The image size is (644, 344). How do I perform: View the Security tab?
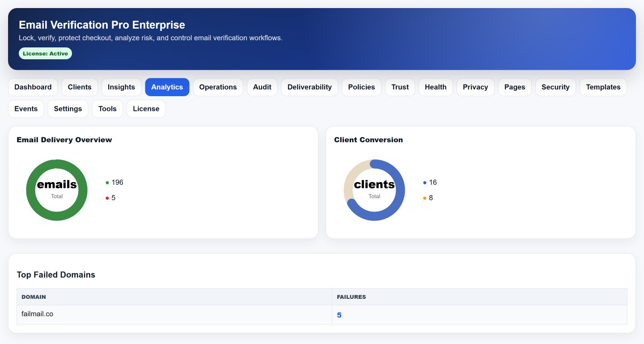tap(555, 87)
